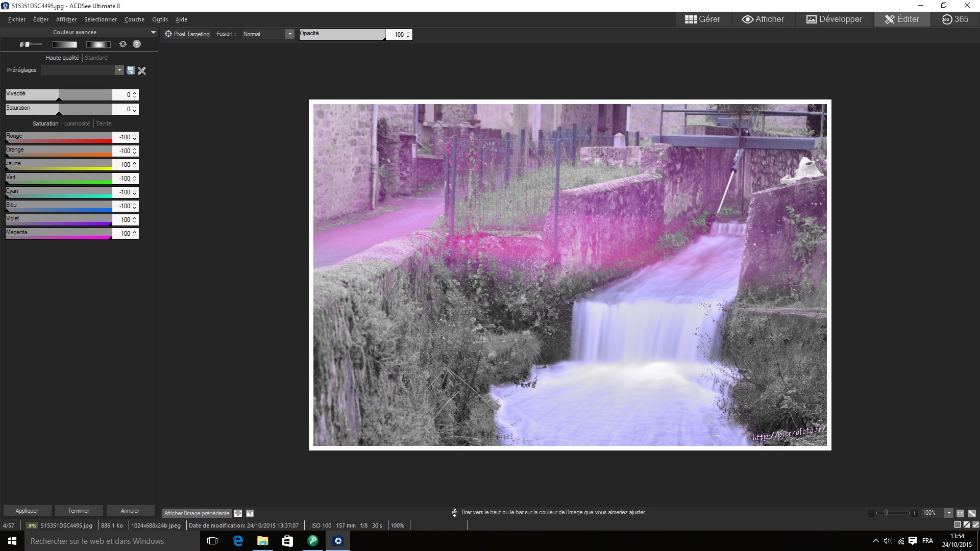Open the Couche menu
980x551 pixels.
[134, 19]
